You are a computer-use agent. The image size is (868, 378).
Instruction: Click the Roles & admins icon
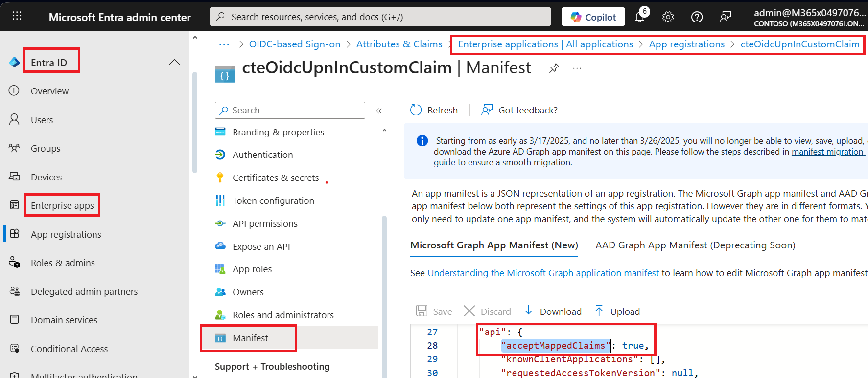(15, 263)
